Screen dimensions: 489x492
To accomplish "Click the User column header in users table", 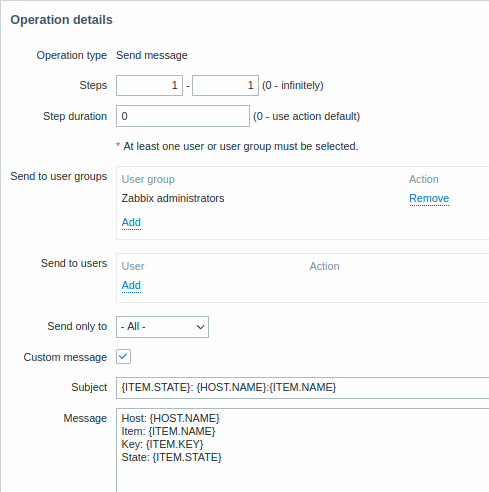I will click(x=133, y=266).
